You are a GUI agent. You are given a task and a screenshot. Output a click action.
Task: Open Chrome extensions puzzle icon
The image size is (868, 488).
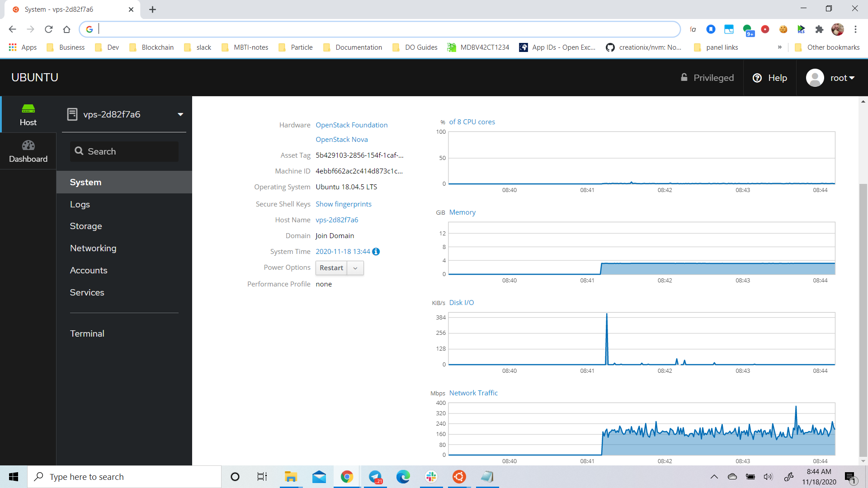pyautogui.click(x=820, y=29)
